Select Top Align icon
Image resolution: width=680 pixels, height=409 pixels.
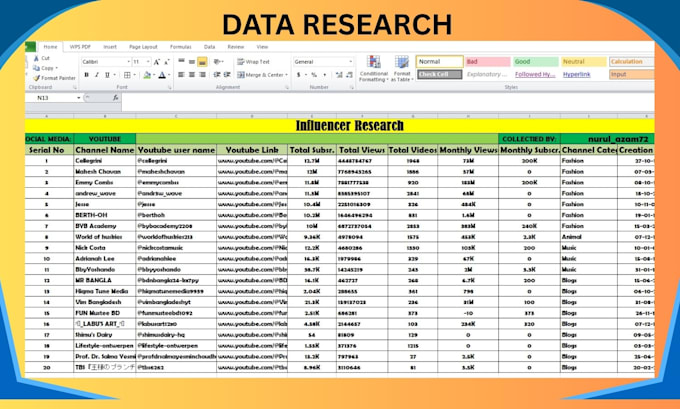[181, 62]
